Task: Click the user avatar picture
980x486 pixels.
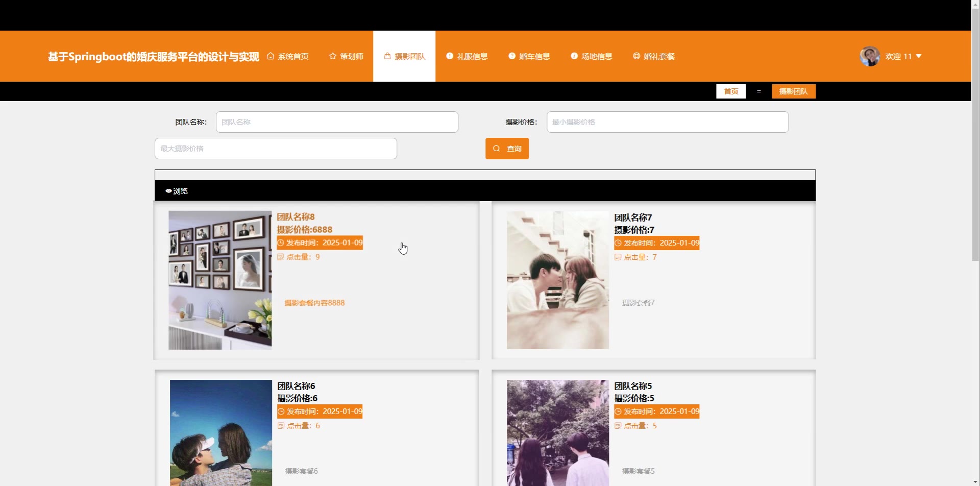Action: pyautogui.click(x=869, y=56)
